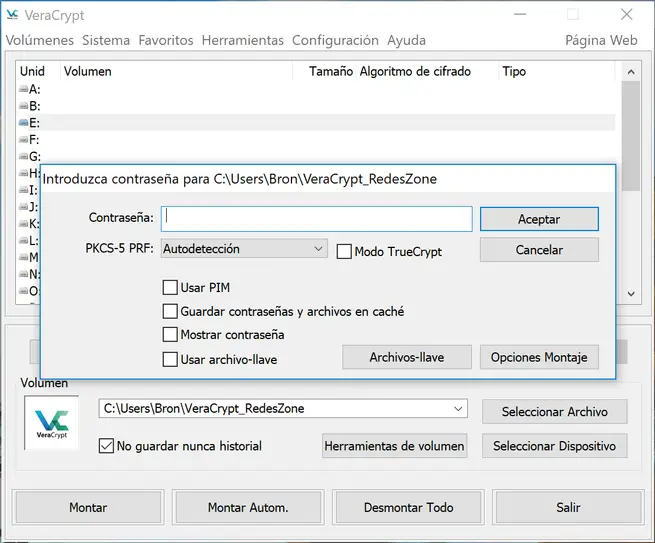Enable the Usar PIM checkbox
This screenshot has width=655, height=543.
(x=170, y=288)
